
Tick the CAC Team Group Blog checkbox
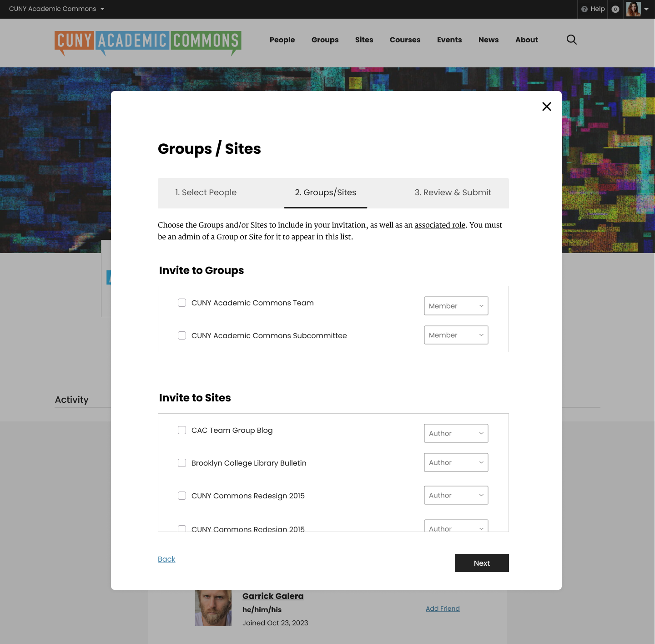pos(182,430)
